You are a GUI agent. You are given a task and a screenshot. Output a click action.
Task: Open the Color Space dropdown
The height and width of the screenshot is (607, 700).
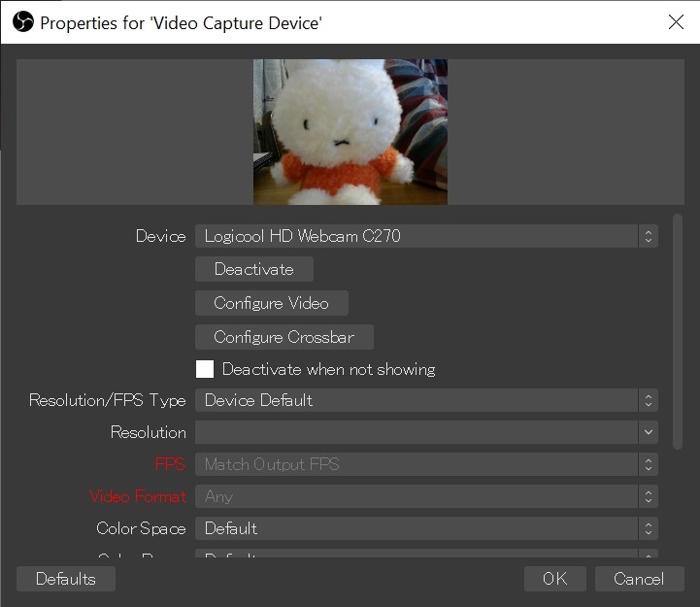[426, 529]
